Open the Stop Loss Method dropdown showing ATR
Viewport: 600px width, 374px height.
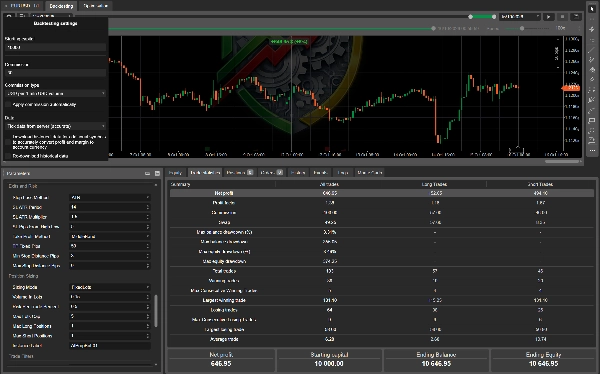[110, 198]
